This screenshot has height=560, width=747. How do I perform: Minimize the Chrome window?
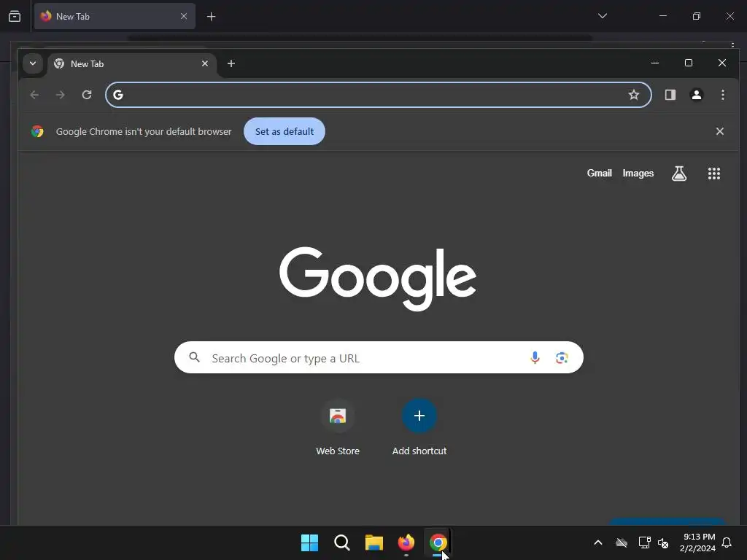click(655, 63)
